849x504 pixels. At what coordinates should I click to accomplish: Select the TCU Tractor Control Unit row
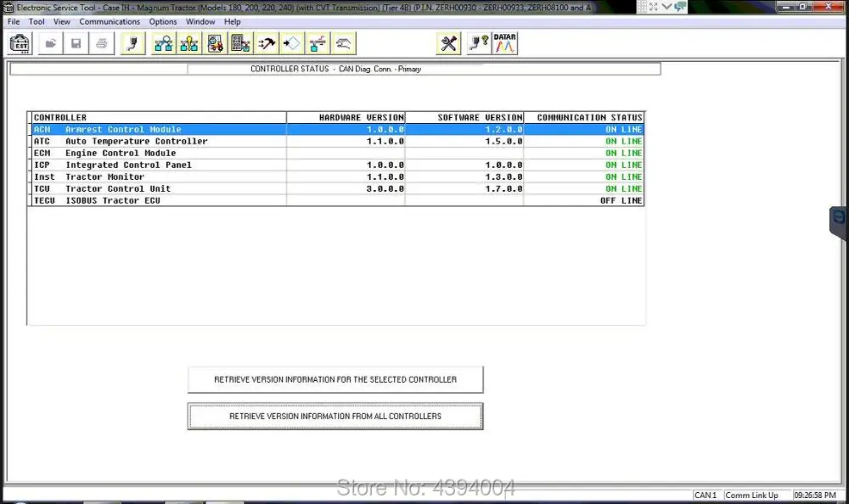[x=338, y=189]
